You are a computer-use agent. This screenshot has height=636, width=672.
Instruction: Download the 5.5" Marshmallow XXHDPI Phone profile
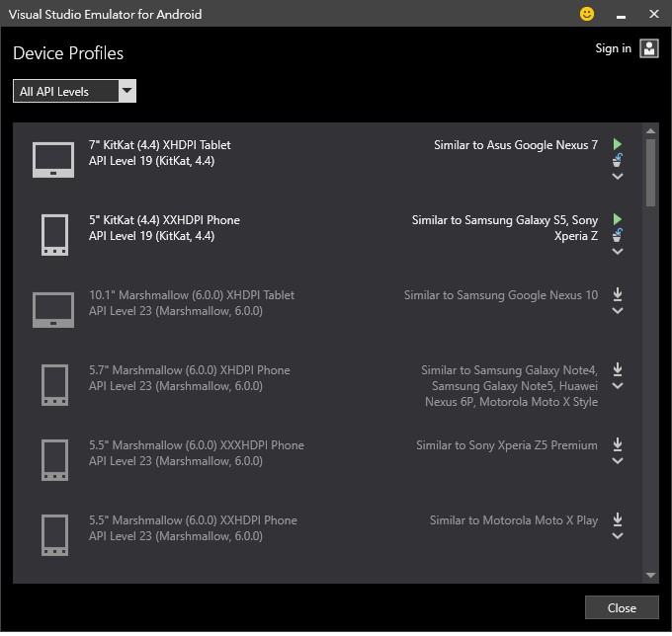tap(617, 519)
